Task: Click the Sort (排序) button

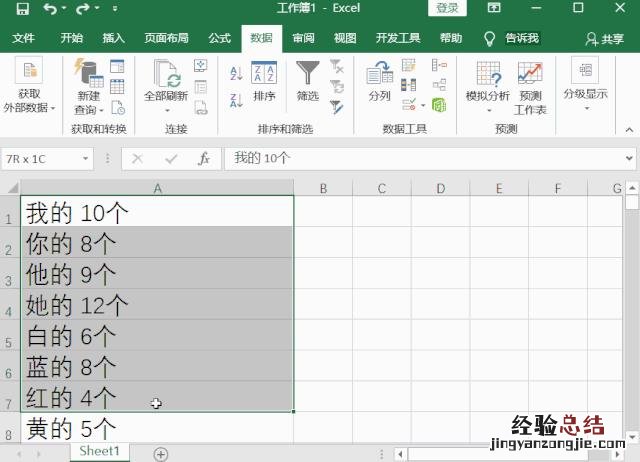Action: 264,80
